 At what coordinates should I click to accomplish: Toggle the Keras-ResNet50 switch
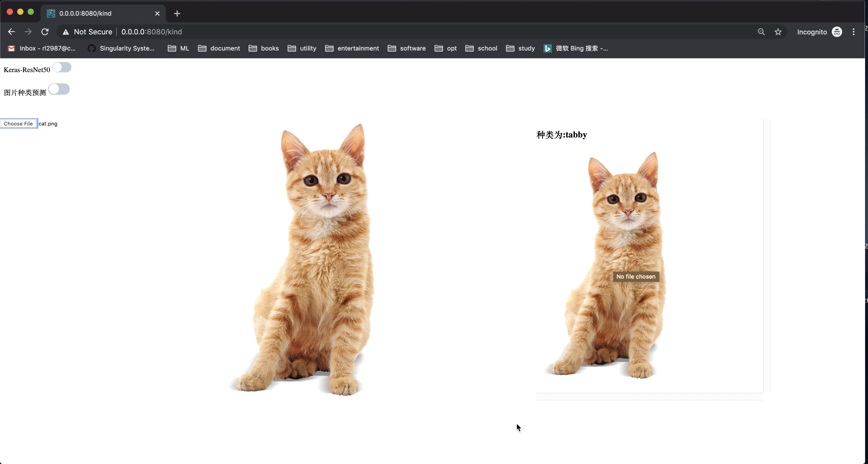coord(62,67)
